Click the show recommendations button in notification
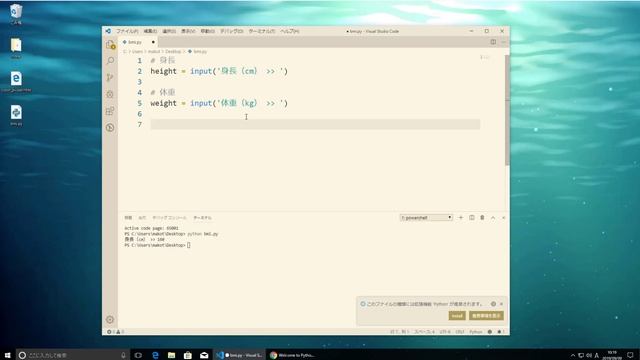 point(486,316)
